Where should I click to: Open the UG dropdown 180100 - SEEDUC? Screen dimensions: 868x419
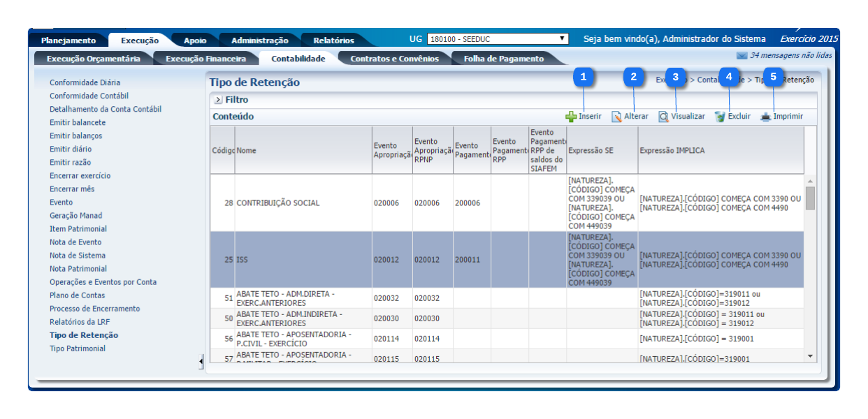[498, 39]
